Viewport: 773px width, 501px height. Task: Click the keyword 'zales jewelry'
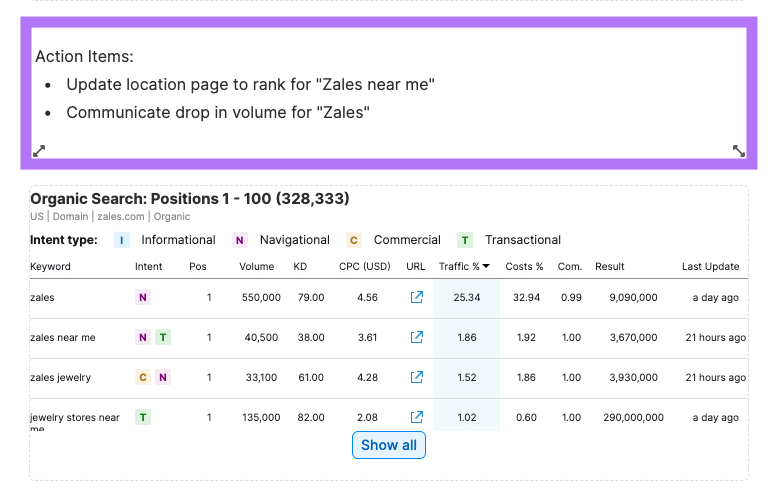(61, 377)
